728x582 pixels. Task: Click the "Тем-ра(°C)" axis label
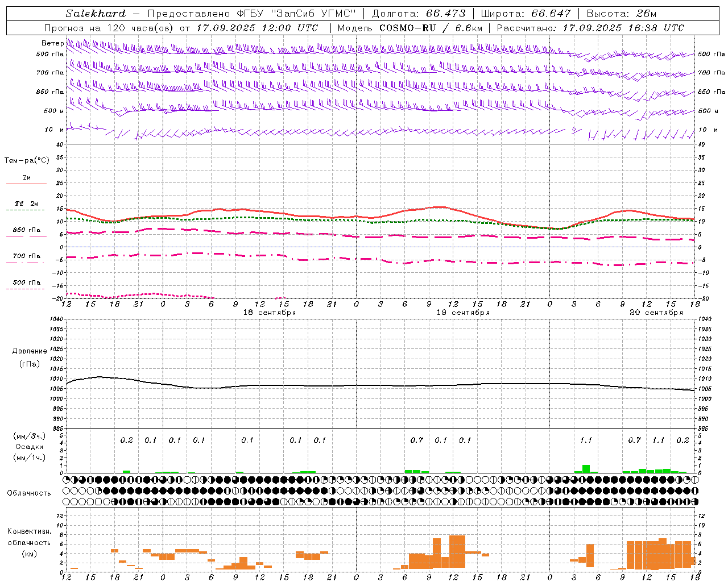tap(27, 161)
